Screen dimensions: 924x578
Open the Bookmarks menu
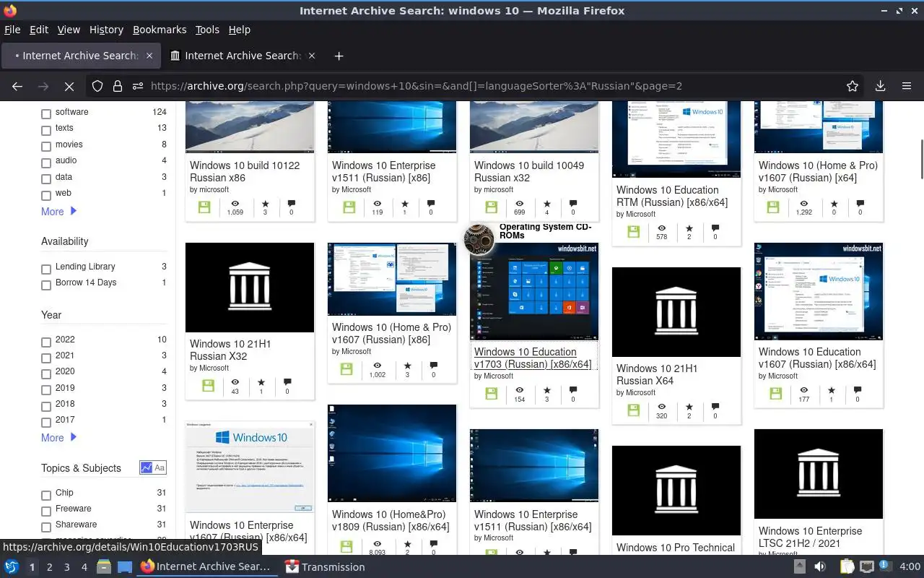point(160,30)
